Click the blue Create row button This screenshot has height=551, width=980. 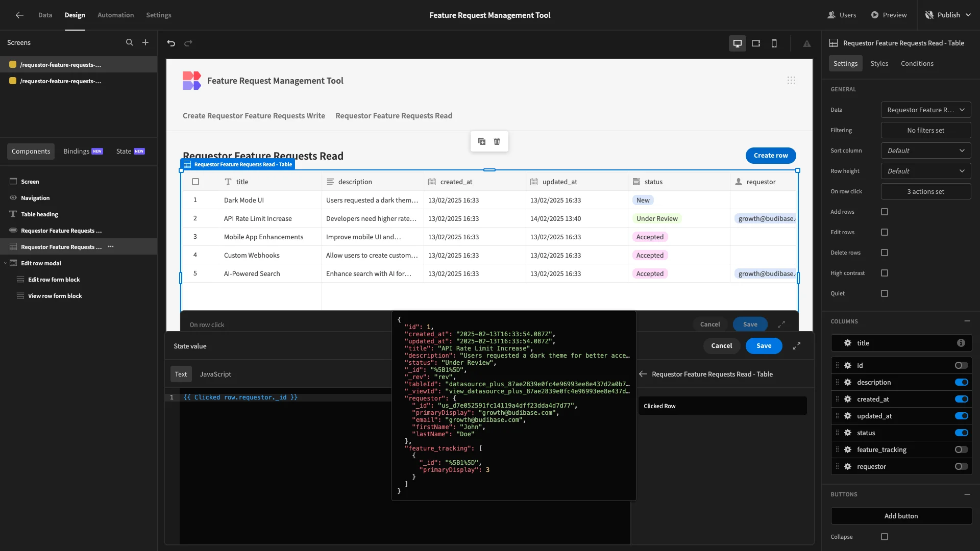[771, 156]
